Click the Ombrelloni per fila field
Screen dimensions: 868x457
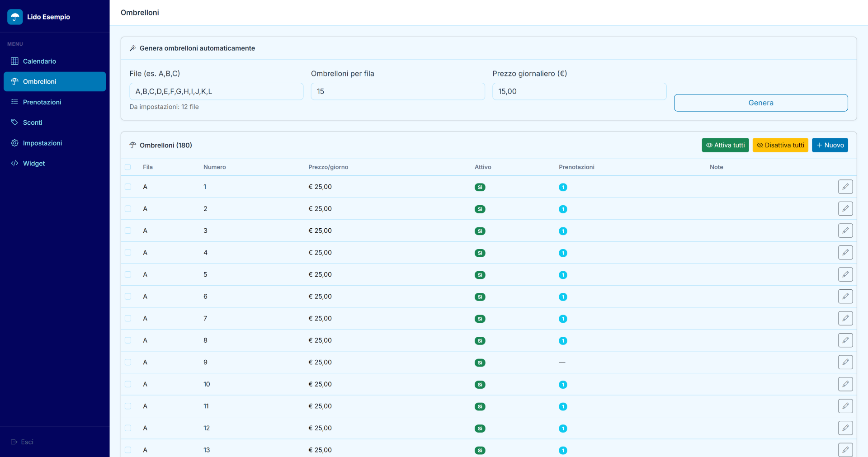point(398,91)
